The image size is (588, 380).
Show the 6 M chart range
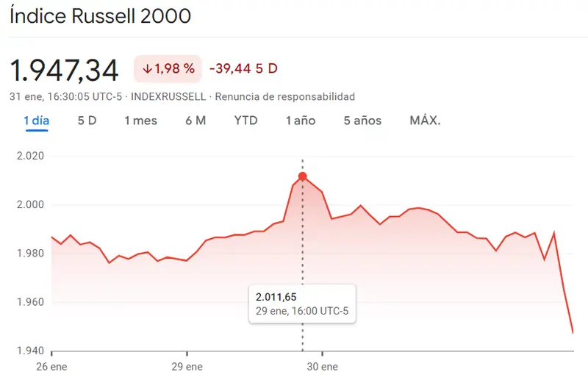[x=196, y=121]
